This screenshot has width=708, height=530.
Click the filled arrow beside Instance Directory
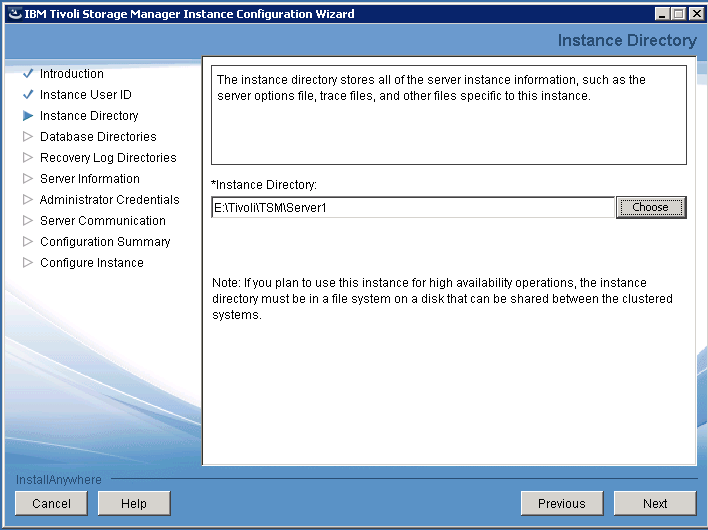click(x=28, y=116)
